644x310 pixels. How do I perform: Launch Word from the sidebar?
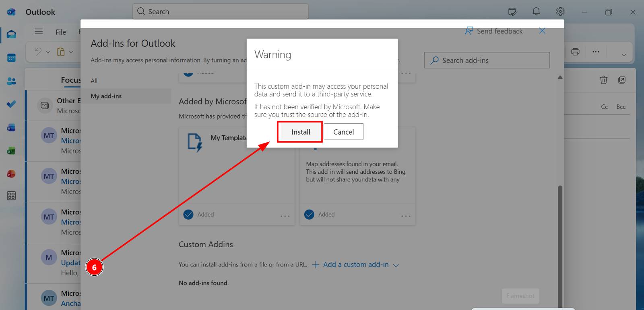pyautogui.click(x=11, y=128)
